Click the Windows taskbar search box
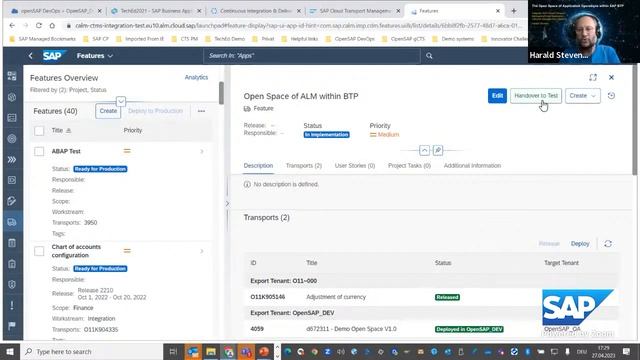The height and width of the screenshot is (360, 640). (x=91, y=351)
